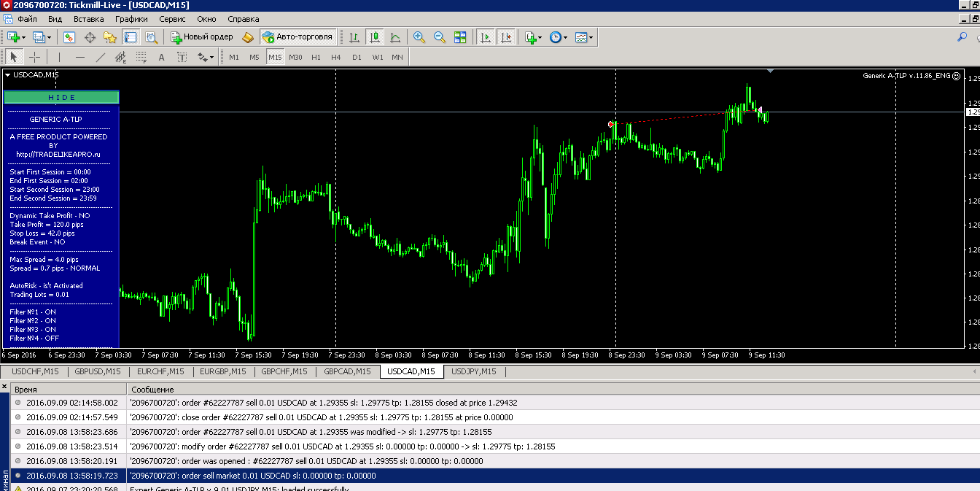Switch timeframe to D1
Image resolution: width=980 pixels, height=491 pixels.
click(357, 57)
